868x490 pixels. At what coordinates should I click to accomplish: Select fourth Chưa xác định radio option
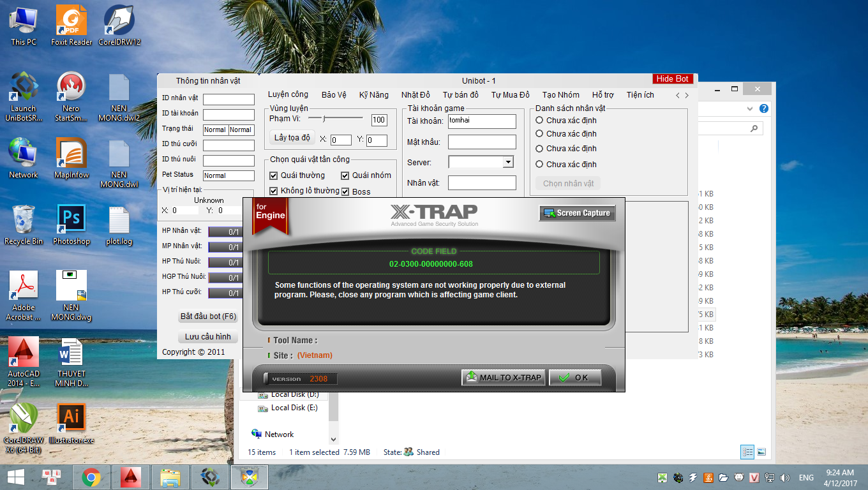tap(539, 164)
